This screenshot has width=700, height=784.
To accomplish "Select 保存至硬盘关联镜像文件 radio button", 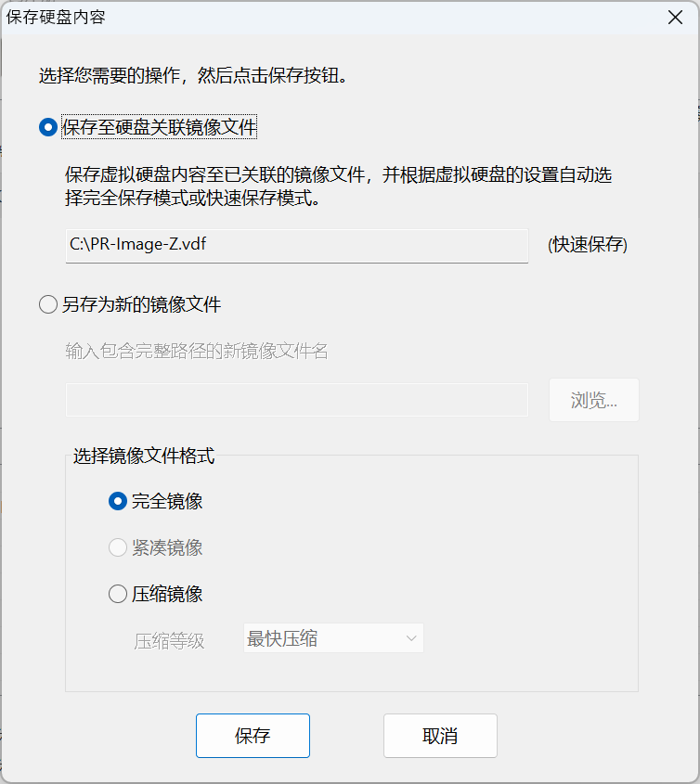I will tap(48, 127).
